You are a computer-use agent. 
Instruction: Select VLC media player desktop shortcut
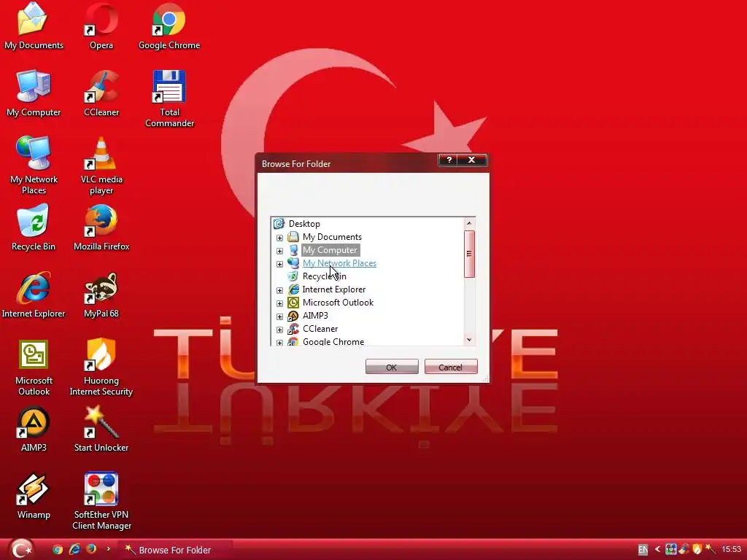(x=101, y=166)
